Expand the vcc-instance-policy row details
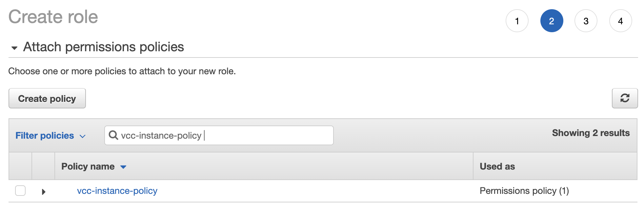 point(44,192)
